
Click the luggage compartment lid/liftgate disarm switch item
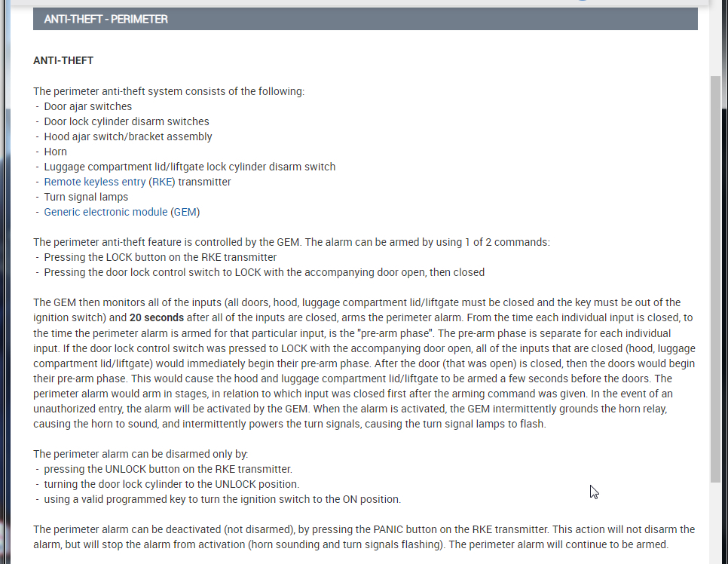pos(189,167)
